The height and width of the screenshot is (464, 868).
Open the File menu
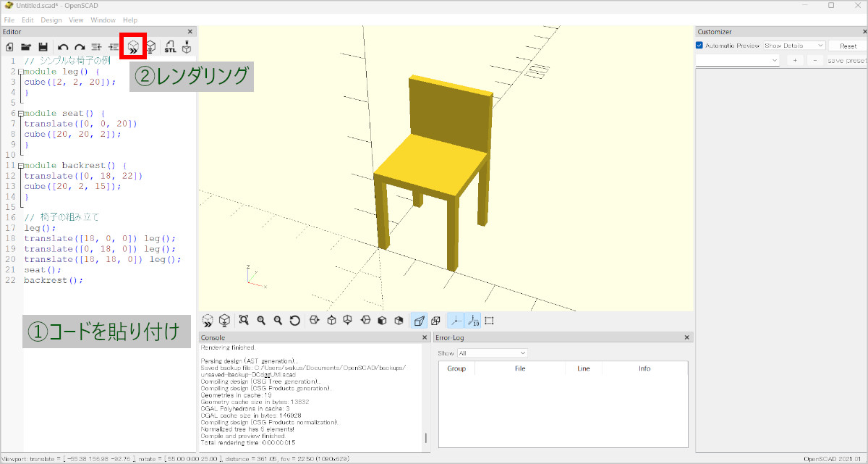9,20
